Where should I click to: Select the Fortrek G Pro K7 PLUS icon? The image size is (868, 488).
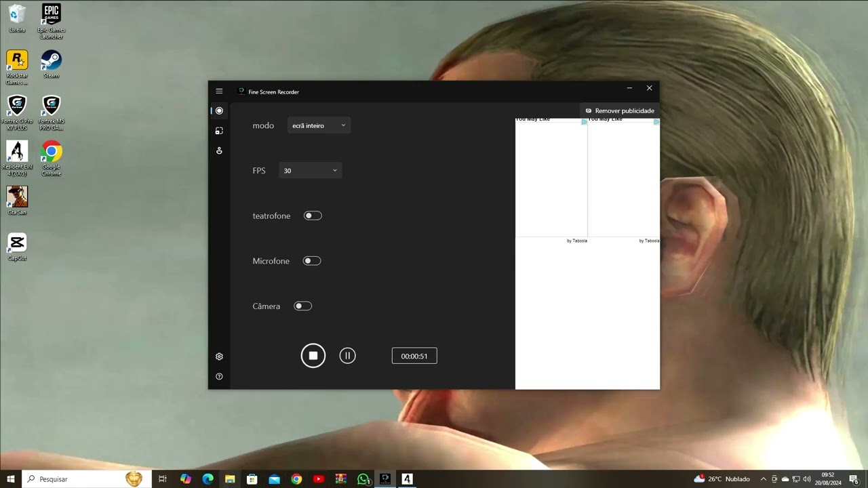point(17,113)
